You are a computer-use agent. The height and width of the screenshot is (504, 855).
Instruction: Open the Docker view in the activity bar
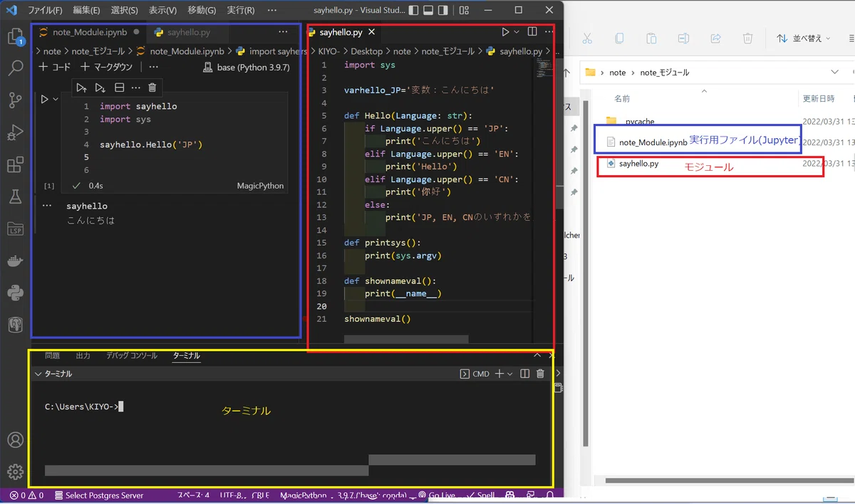(x=15, y=261)
